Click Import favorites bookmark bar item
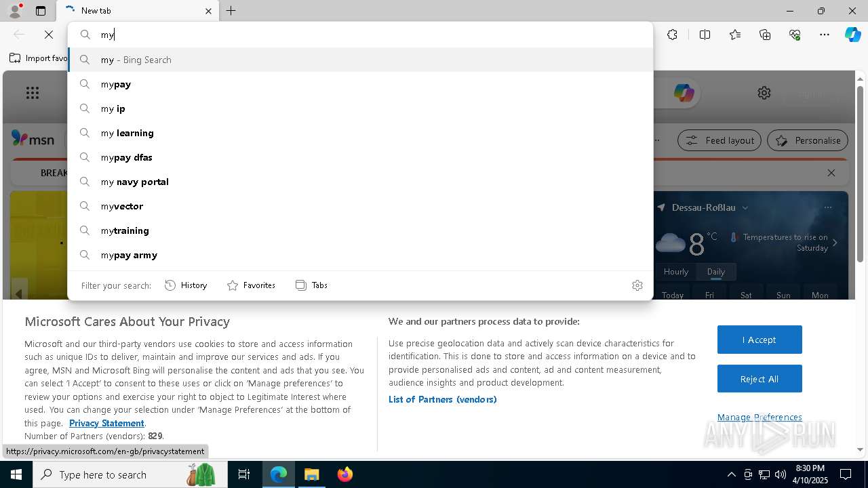The width and height of the screenshot is (868, 488). pos(39,58)
